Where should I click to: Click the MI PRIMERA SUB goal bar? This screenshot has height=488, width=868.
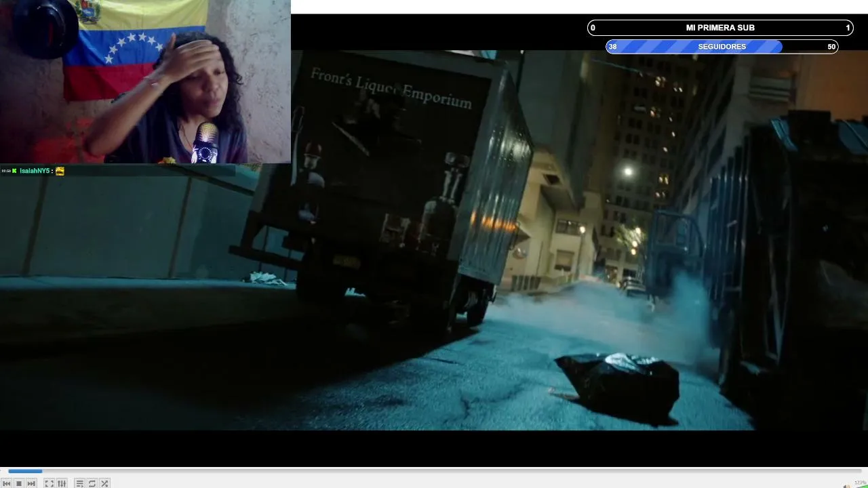(720, 28)
